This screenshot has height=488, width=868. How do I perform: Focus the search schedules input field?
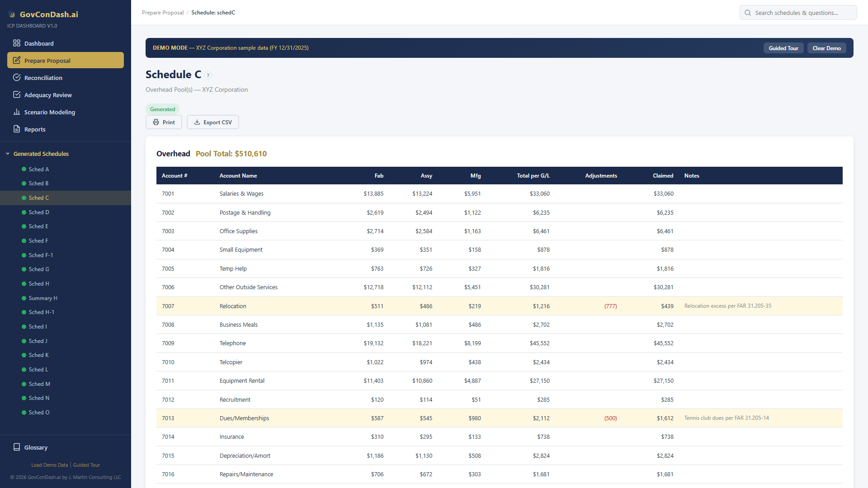click(x=802, y=13)
